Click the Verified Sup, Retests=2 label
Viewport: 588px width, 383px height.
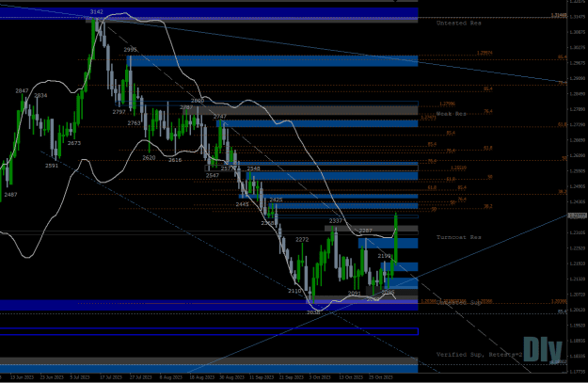click(480, 354)
